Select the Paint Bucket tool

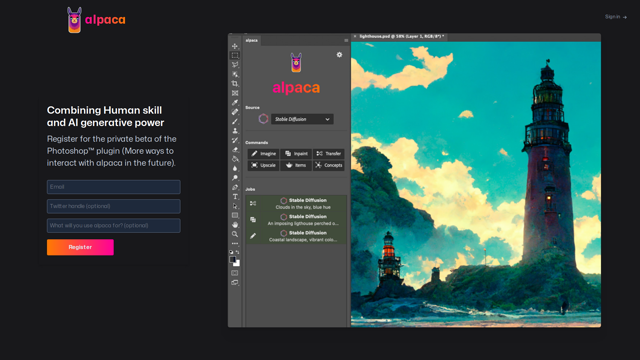(235, 159)
